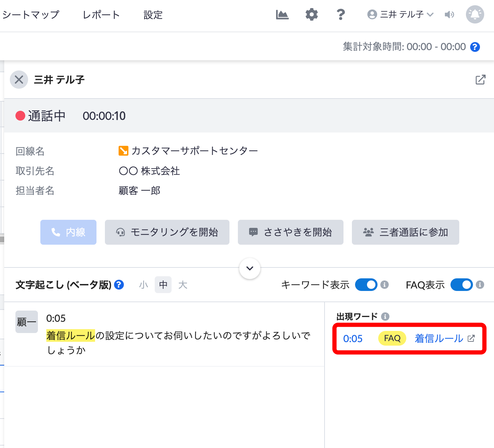
Task: Click 〇〇 株式会社 client name
Action: (x=149, y=171)
